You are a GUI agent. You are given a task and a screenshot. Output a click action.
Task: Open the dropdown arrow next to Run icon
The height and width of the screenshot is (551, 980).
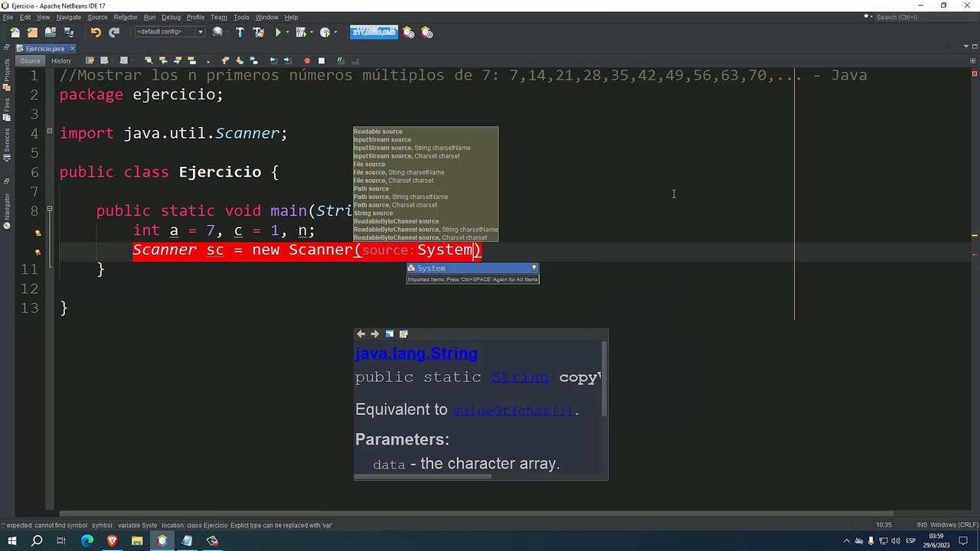pos(288,32)
